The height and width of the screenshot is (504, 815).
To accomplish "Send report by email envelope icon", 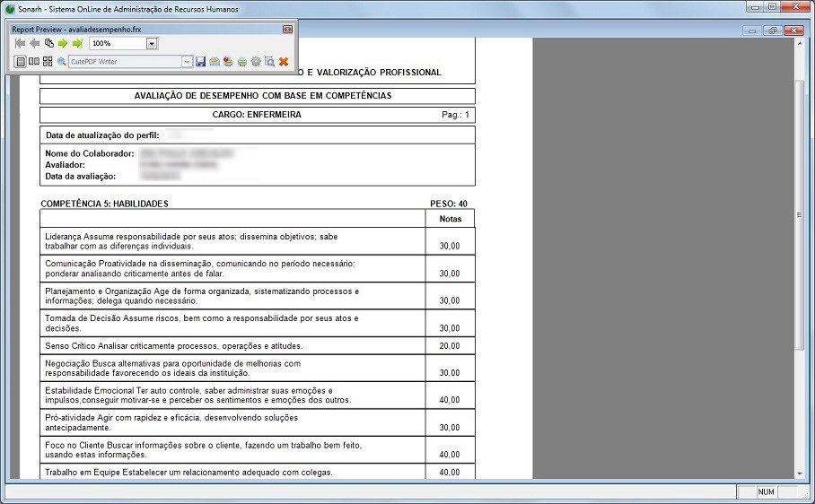I will tap(215, 62).
